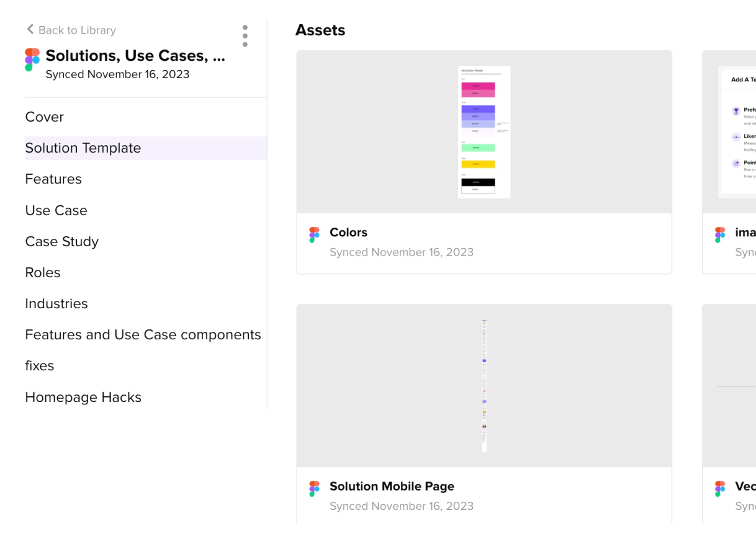Click Figma icon beside Solution Mobile Page

point(315,488)
